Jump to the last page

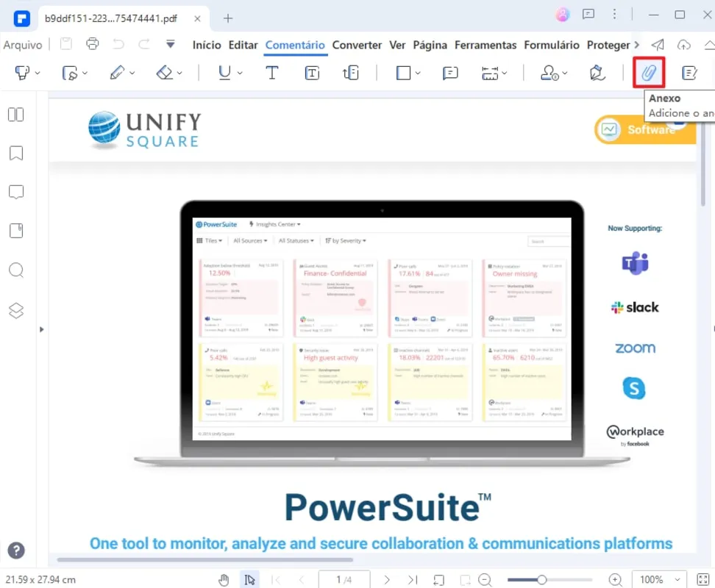pos(413,580)
